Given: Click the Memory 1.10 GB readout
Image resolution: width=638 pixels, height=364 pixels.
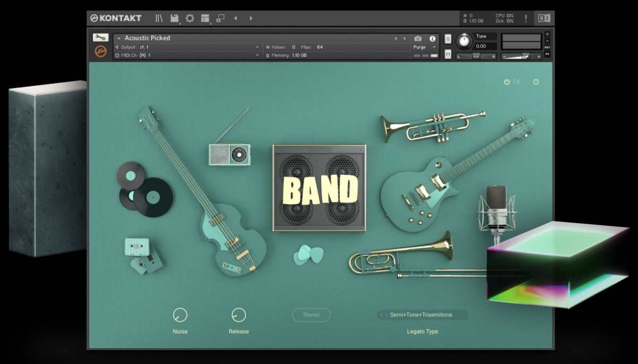Looking at the screenshot, I should (286, 55).
